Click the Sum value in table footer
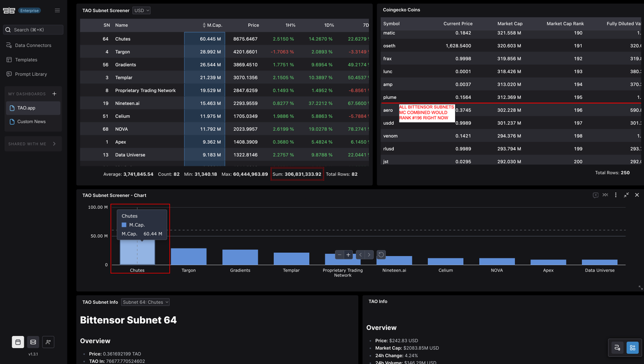Viewport: 644px width, 364px height. click(x=297, y=174)
